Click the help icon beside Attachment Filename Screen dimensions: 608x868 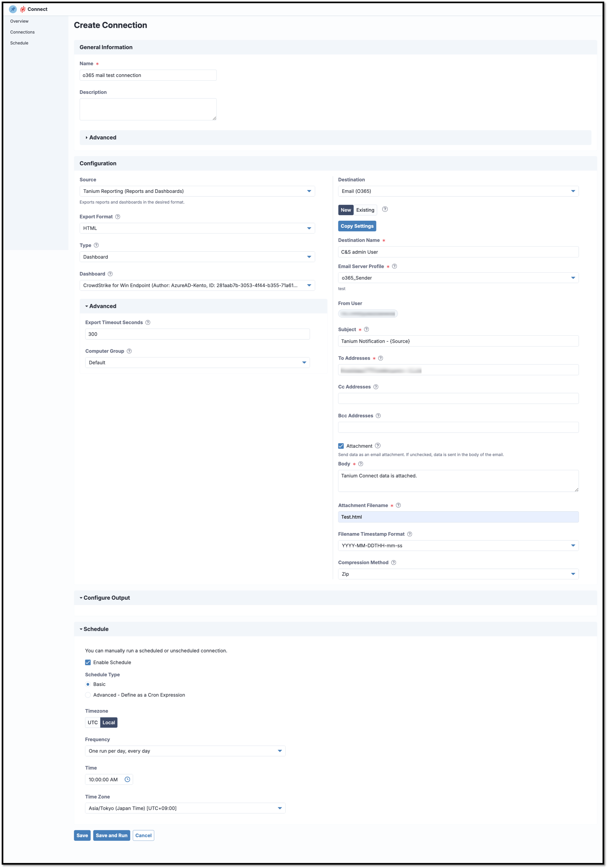pos(398,505)
